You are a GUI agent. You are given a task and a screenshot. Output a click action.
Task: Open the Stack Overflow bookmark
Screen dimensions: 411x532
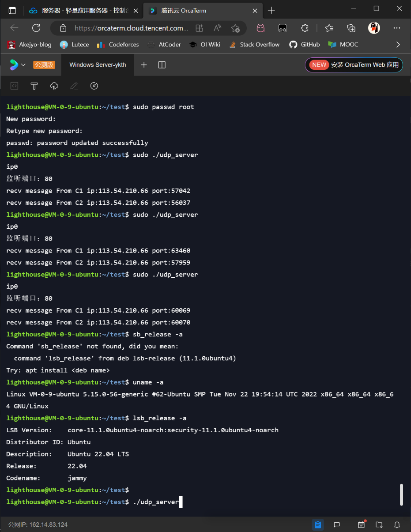254,45
